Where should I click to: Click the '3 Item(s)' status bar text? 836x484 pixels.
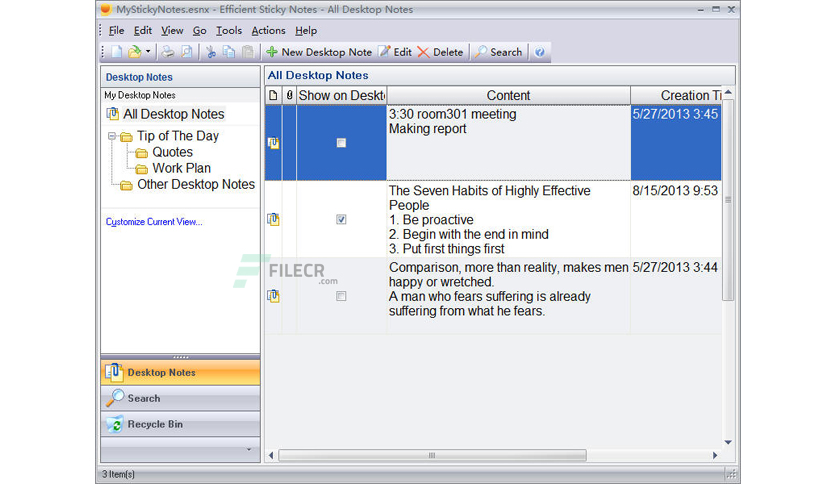(118, 474)
